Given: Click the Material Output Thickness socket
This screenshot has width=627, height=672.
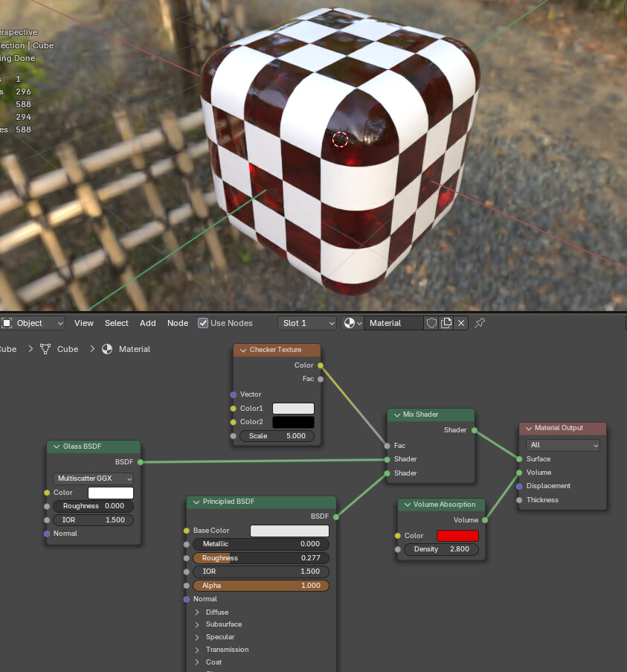Looking at the screenshot, I should coord(519,500).
